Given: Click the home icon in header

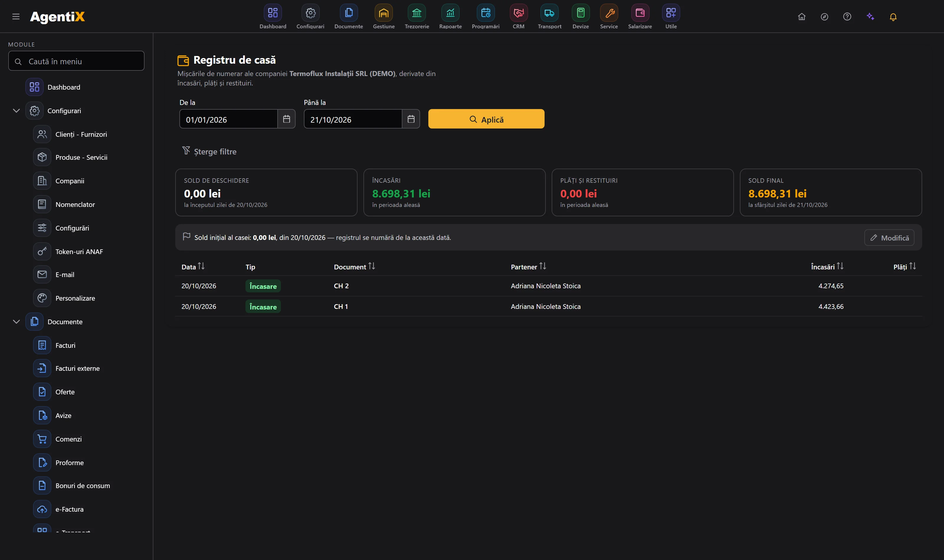Looking at the screenshot, I should [802, 17].
